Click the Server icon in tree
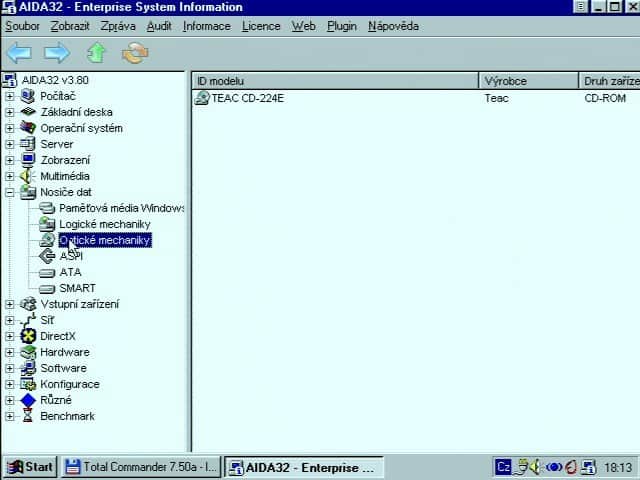The image size is (640, 480). click(x=28, y=144)
